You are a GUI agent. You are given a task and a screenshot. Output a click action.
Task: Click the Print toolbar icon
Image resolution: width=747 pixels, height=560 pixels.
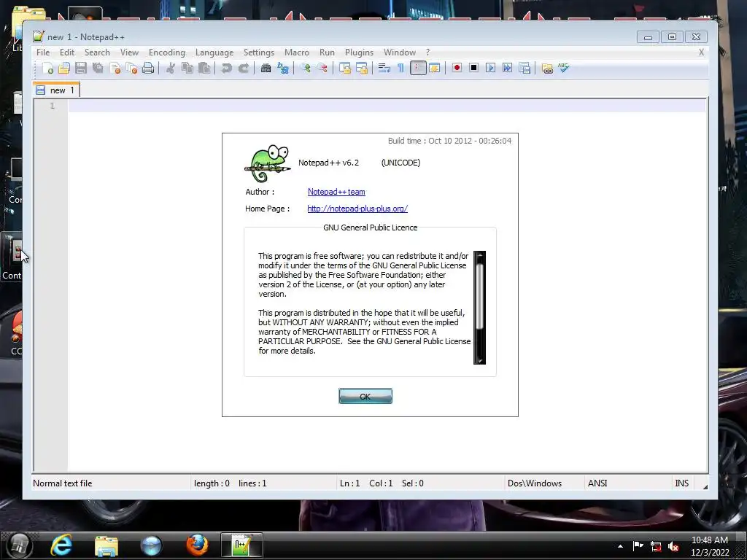(148, 68)
